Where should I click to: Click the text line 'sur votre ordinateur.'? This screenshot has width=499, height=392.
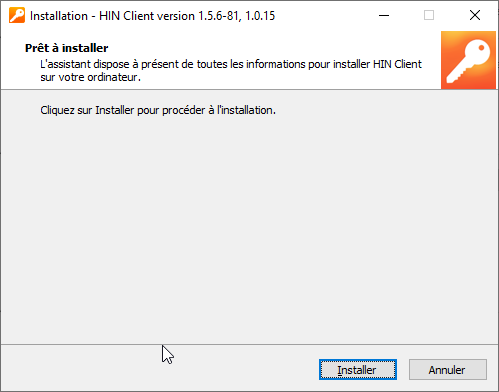[x=91, y=77]
